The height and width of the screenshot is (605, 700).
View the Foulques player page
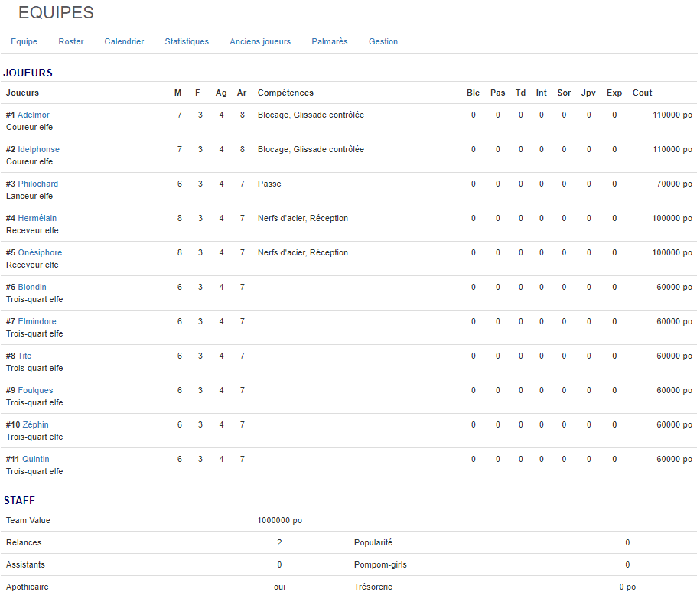(35, 390)
